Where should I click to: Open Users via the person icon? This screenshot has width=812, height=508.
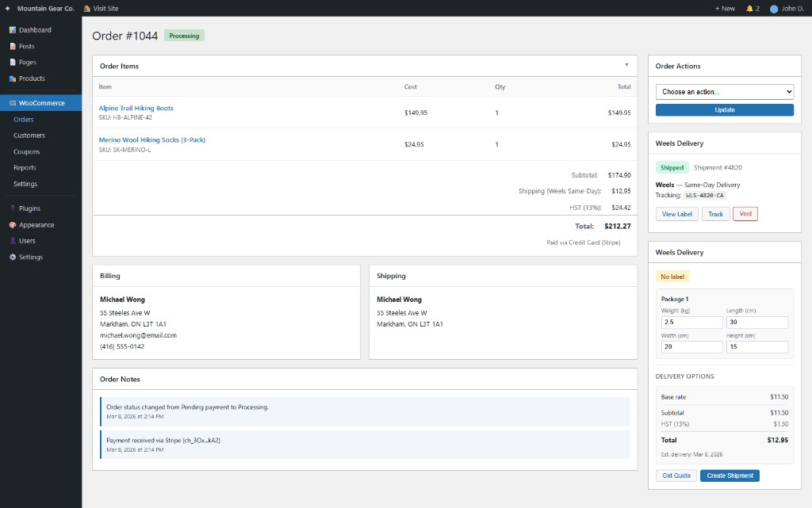point(12,241)
